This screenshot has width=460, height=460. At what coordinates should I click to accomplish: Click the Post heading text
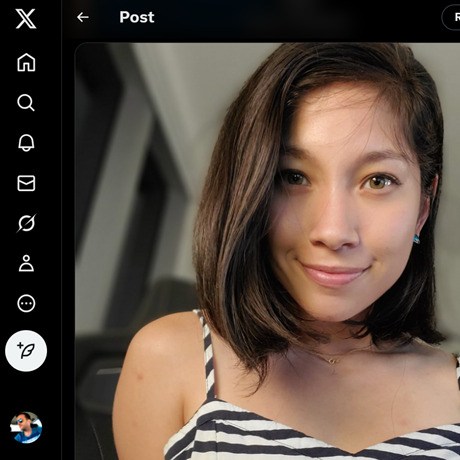click(137, 17)
